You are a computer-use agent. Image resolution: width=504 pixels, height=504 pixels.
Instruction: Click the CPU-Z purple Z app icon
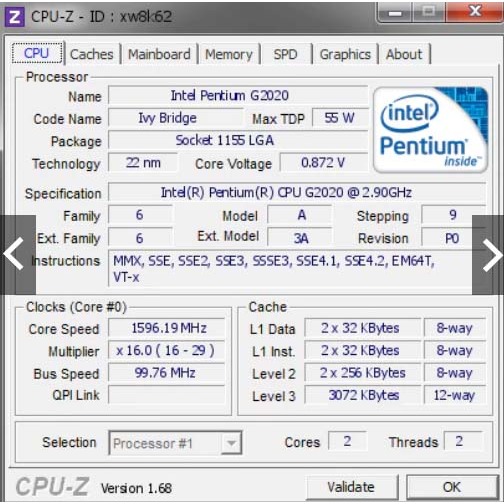[x=14, y=16]
